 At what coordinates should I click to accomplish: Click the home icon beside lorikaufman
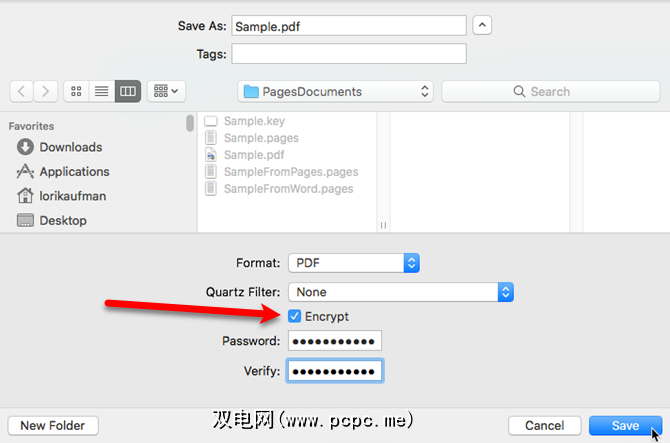coord(25,196)
